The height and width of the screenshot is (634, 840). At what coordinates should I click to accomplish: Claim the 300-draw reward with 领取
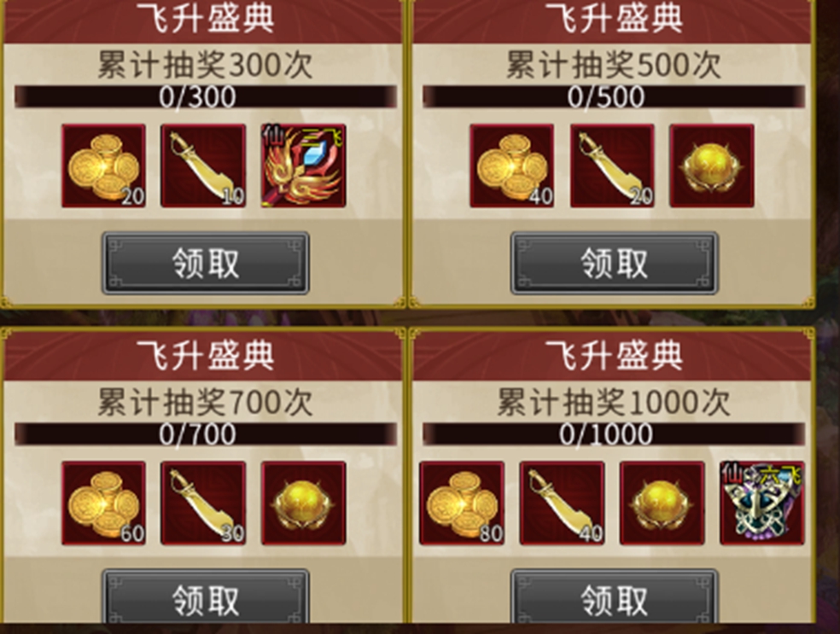[x=206, y=263]
